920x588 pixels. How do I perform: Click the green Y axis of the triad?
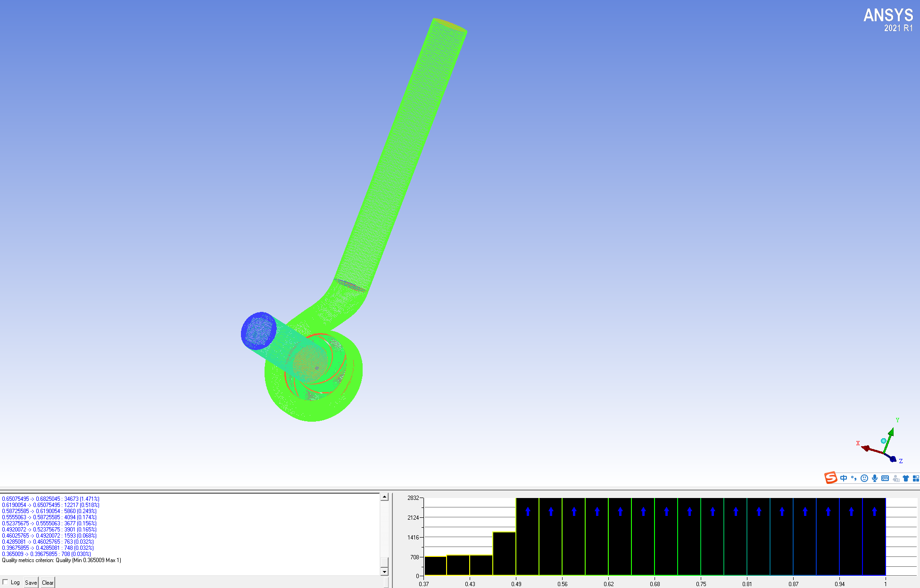tap(889, 438)
